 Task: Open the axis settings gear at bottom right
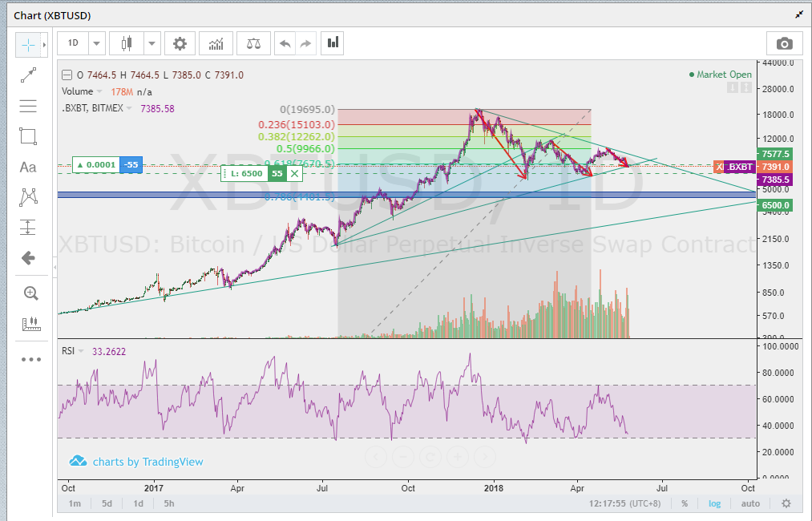coord(786,503)
